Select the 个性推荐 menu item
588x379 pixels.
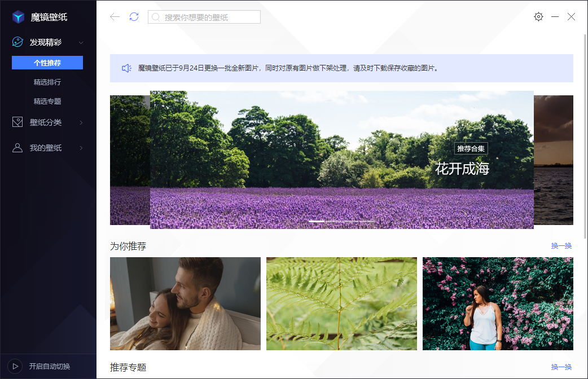[47, 63]
